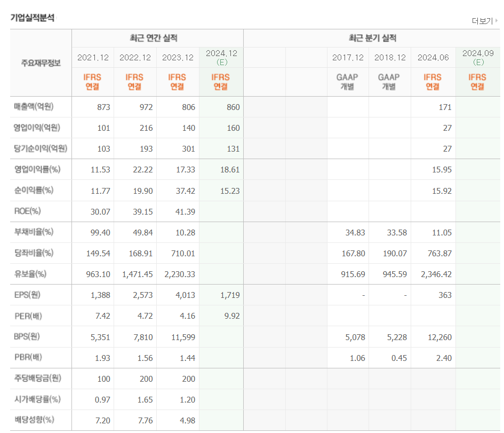Click the 2024.09 (E) column header
The width and height of the screenshot is (504, 433).
(x=478, y=58)
